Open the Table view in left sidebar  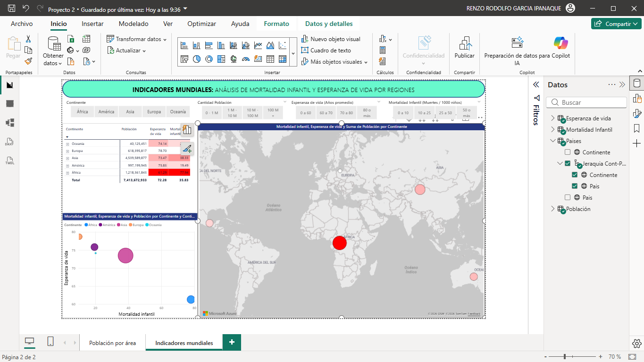tap(9, 104)
